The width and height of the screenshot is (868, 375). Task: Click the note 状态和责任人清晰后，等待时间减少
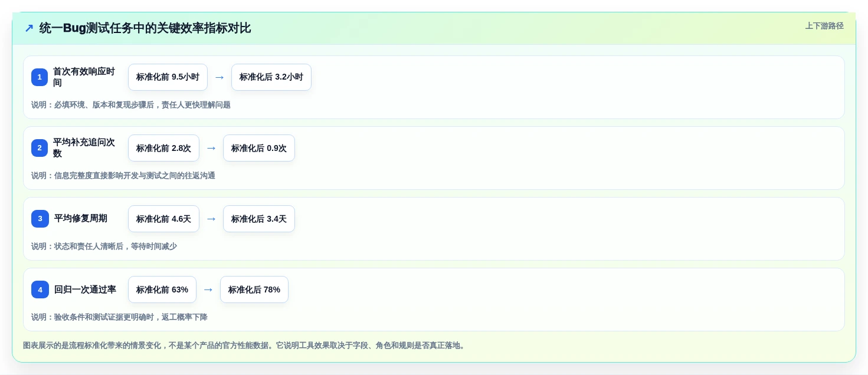pos(104,246)
